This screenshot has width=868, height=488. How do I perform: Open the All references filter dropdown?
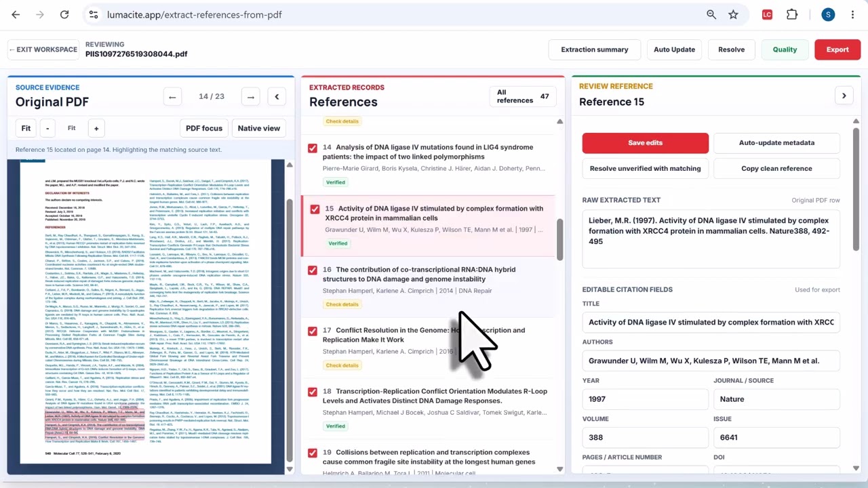coord(523,96)
